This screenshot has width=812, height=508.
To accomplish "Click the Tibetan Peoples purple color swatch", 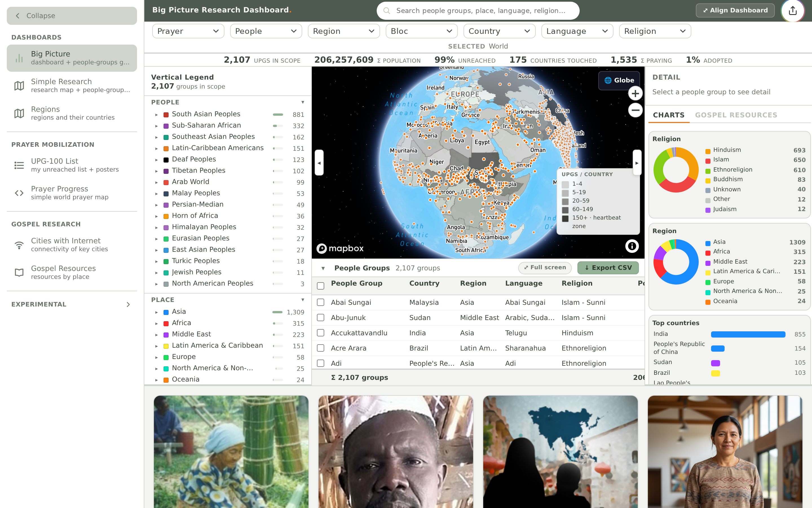I will 166,171.
